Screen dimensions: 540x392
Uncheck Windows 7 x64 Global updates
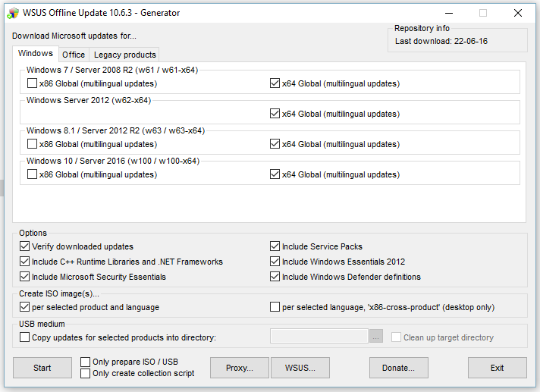[275, 83]
